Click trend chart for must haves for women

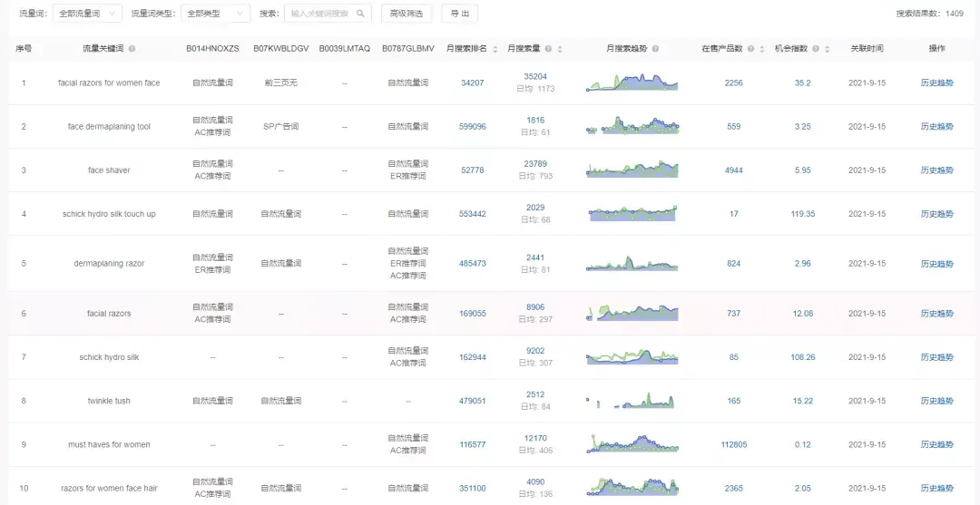point(632,443)
